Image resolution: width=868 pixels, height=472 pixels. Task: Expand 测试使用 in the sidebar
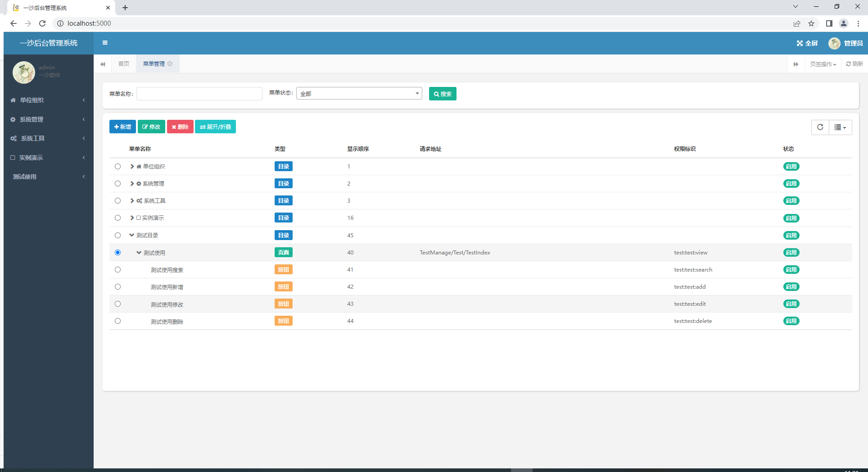pyautogui.click(x=49, y=177)
